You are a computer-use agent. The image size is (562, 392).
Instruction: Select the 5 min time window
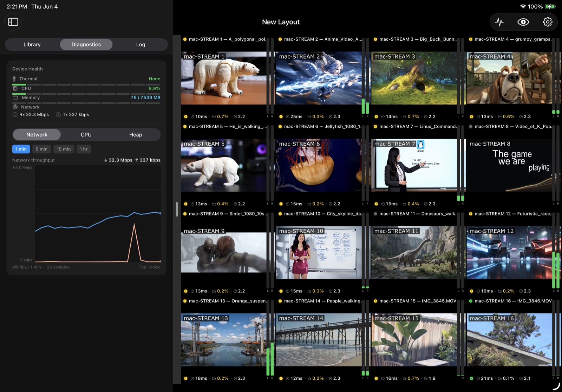[x=41, y=149]
